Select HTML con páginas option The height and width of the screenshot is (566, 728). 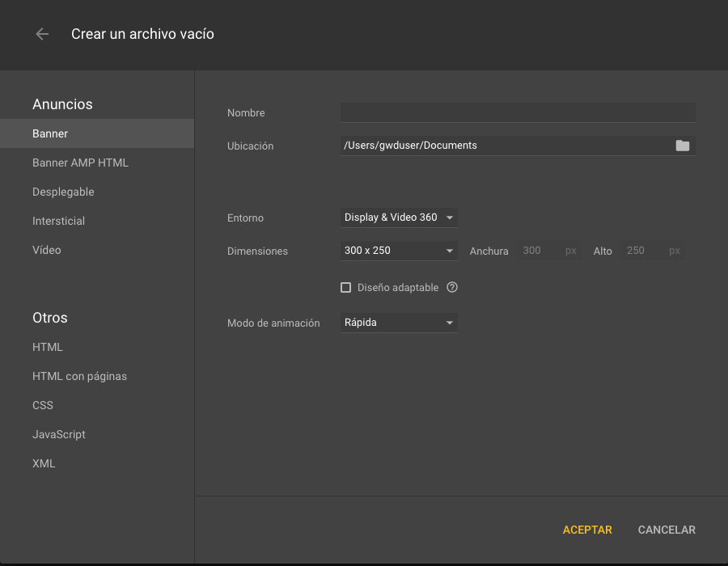(x=79, y=376)
